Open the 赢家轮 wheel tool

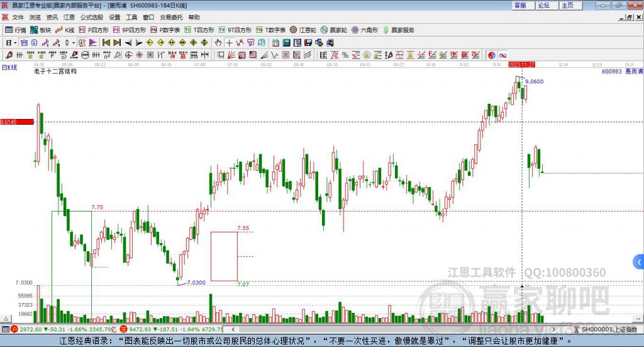[x=334, y=30]
